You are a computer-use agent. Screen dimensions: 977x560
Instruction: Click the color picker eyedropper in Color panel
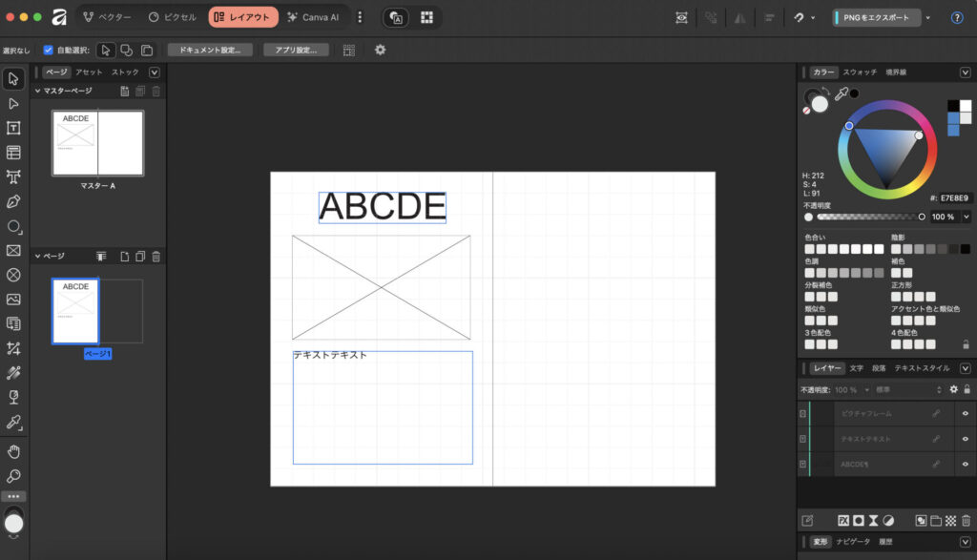tap(841, 94)
